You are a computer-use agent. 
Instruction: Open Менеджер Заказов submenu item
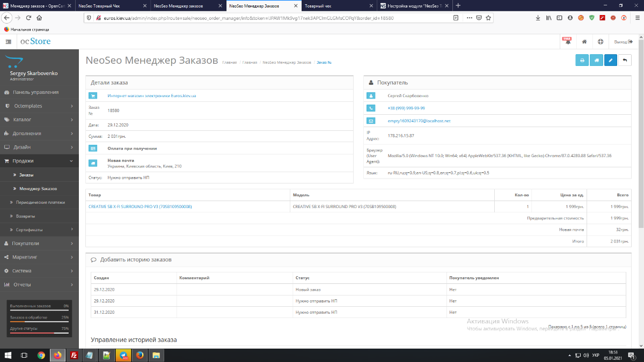click(39, 189)
